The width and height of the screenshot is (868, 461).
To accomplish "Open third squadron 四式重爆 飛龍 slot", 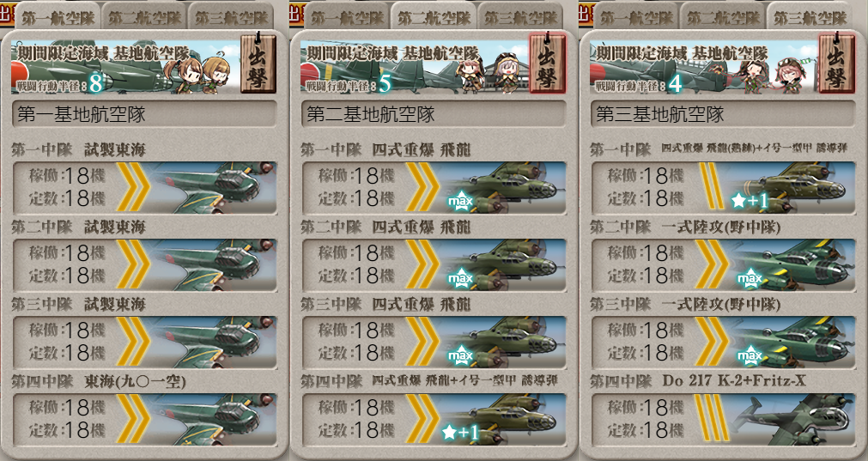I will click(x=434, y=343).
